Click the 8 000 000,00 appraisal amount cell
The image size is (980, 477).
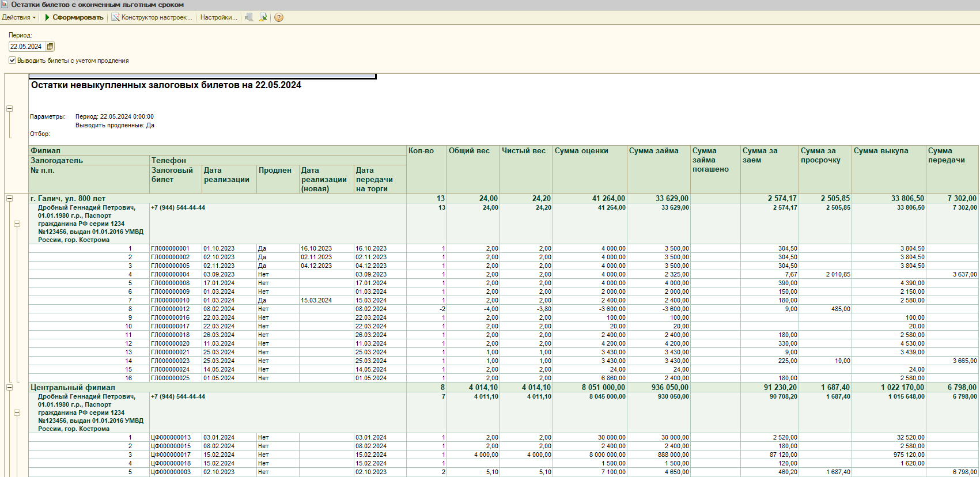(x=590, y=455)
